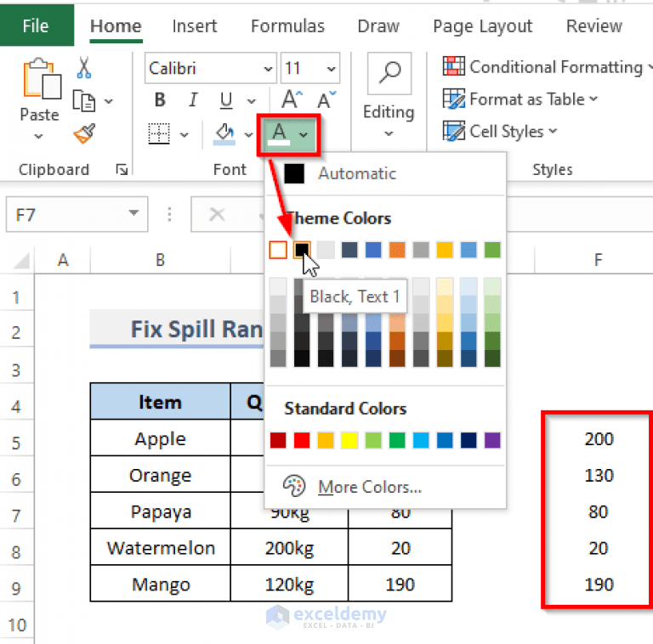Switch to the Page Layout tab
Screen dimensions: 653x644
[483, 26]
